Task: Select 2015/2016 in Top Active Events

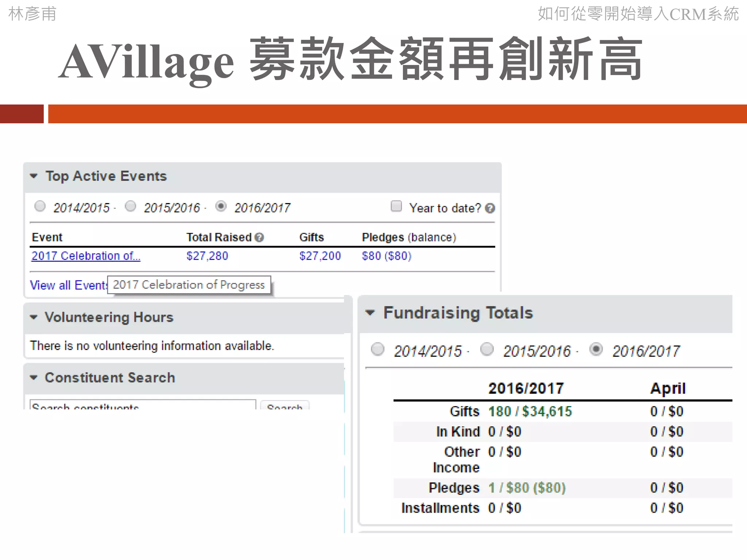Action: pyautogui.click(x=130, y=206)
